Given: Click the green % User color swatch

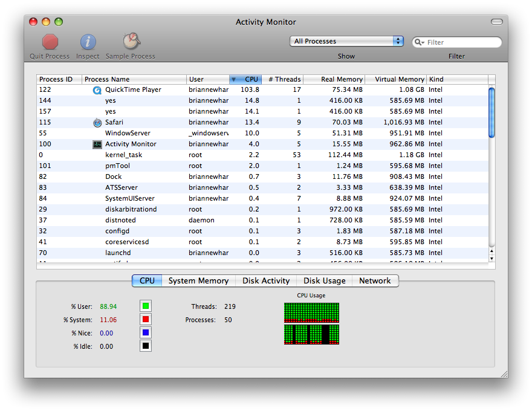Looking at the screenshot, I should pos(146,306).
